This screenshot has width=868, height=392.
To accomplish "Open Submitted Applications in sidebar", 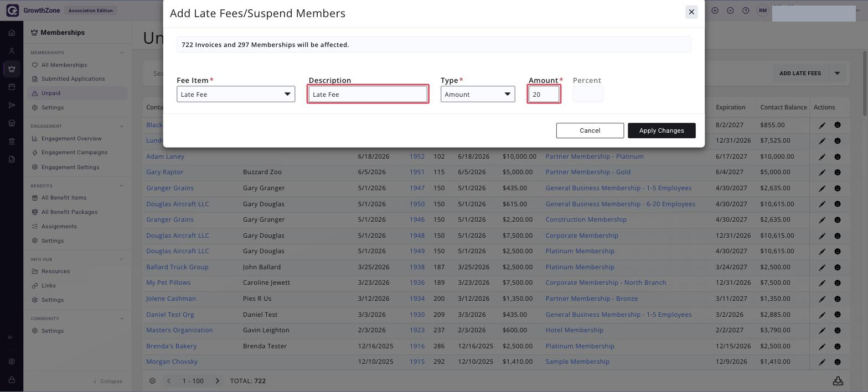I will coord(73,79).
